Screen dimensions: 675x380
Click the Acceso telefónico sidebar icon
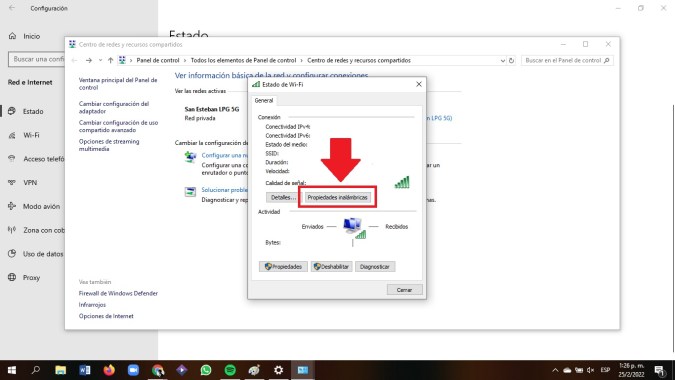tap(12, 159)
